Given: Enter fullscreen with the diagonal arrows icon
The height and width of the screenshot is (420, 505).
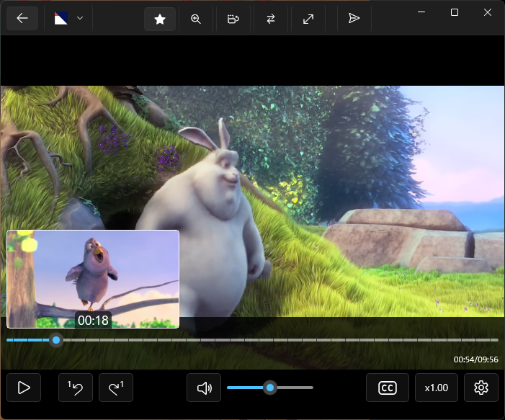Looking at the screenshot, I should pos(308,19).
